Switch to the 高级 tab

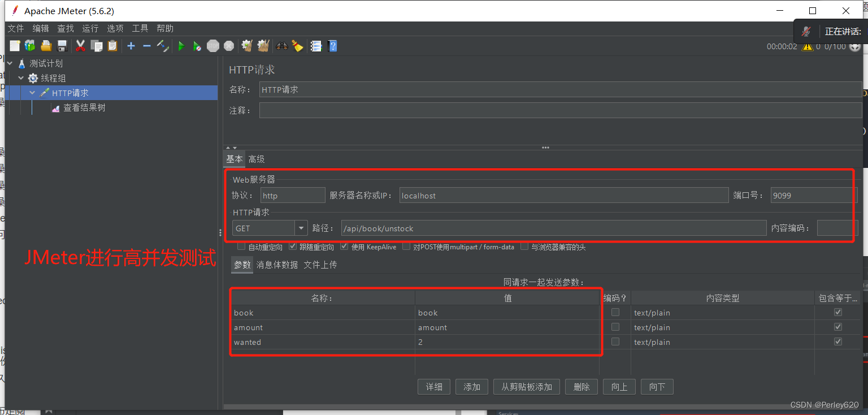pyautogui.click(x=257, y=159)
